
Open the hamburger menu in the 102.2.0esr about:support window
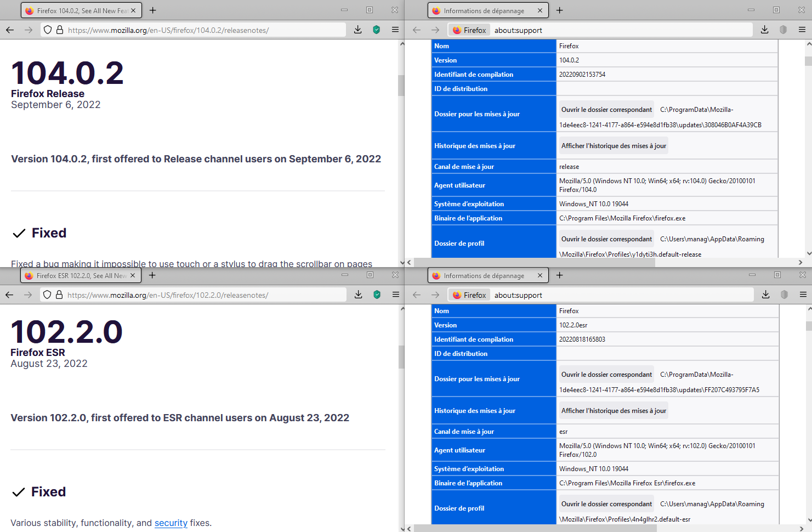tap(803, 295)
